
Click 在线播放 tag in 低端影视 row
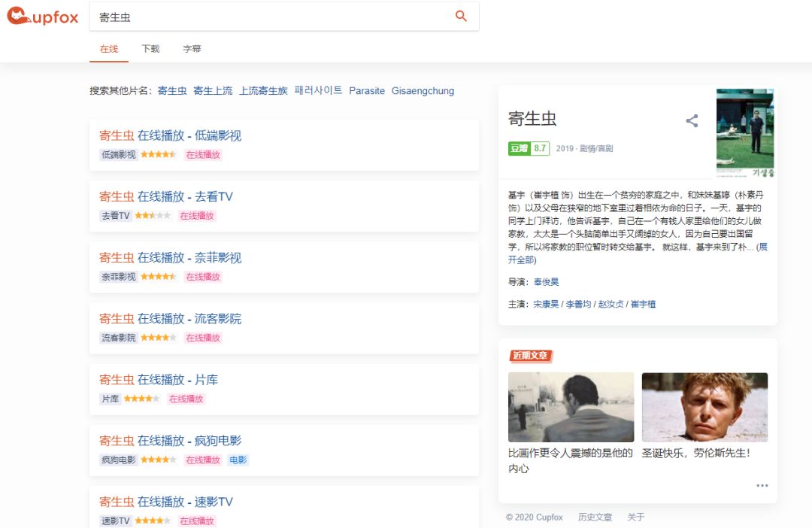tap(203, 154)
